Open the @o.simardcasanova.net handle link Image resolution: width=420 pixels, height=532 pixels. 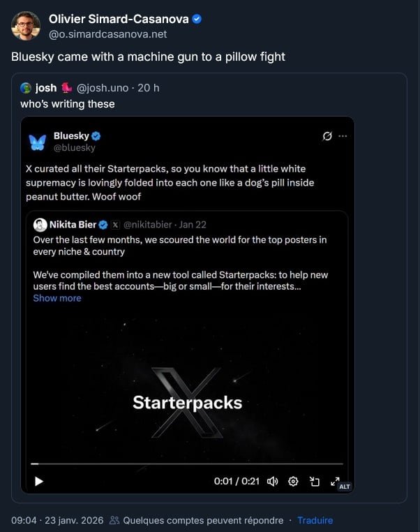tap(108, 34)
